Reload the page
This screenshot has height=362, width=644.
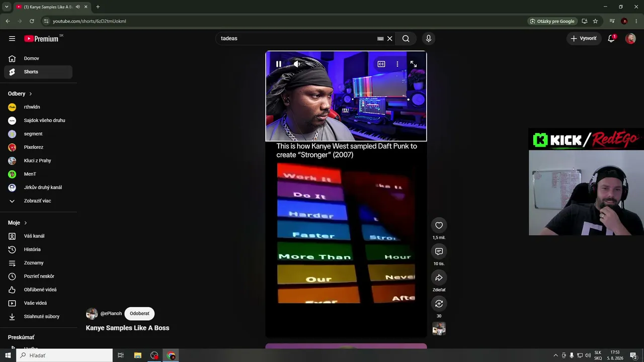[x=32, y=21]
